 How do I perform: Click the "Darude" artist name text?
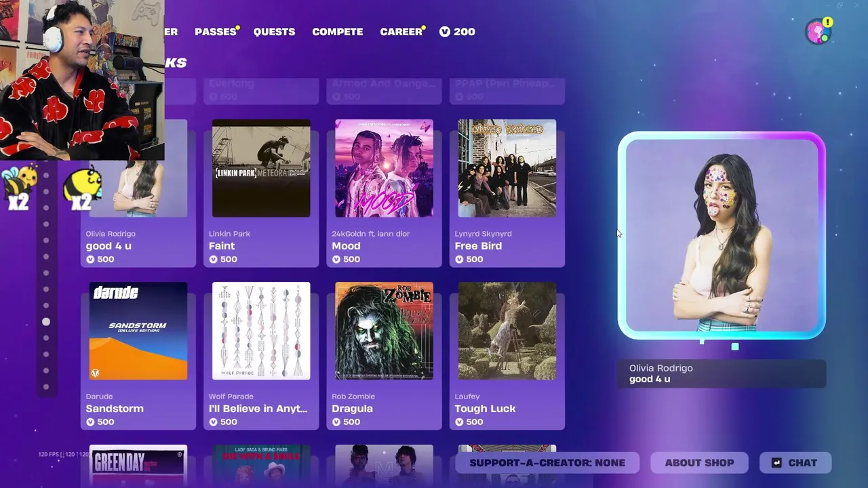point(99,396)
